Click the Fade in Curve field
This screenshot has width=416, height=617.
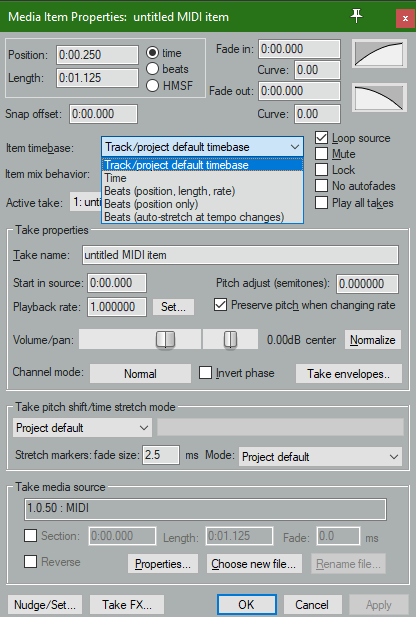click(317, 70)
